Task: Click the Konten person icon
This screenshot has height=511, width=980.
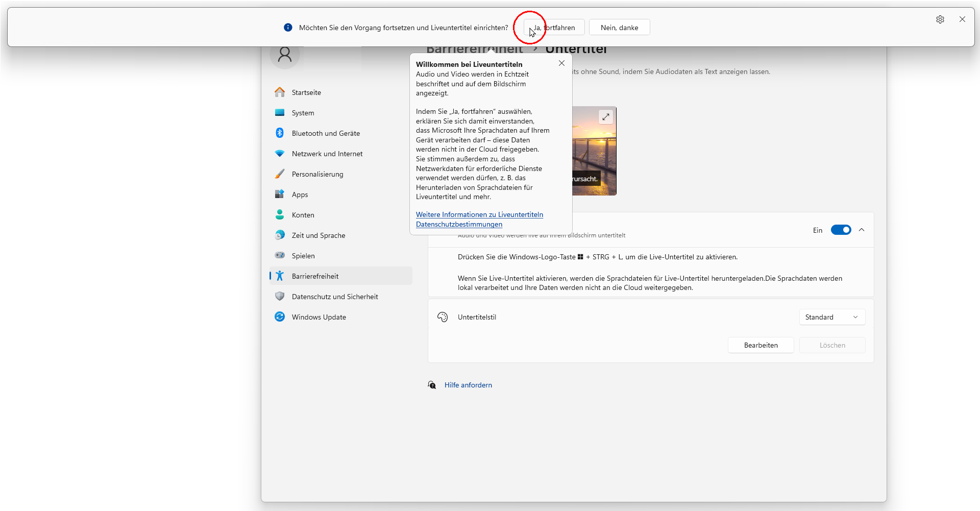Action: click(x=280, y=214)
